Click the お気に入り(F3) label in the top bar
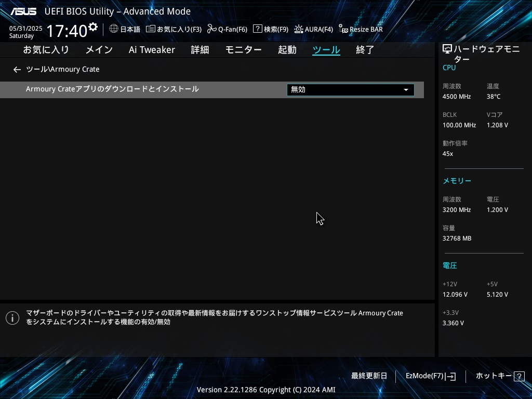 tap(179, 29)
